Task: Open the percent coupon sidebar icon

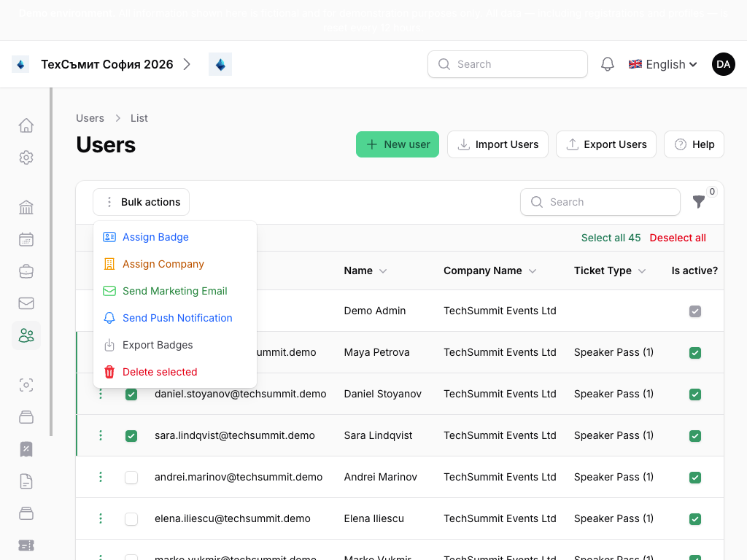Action: [26, 449]
